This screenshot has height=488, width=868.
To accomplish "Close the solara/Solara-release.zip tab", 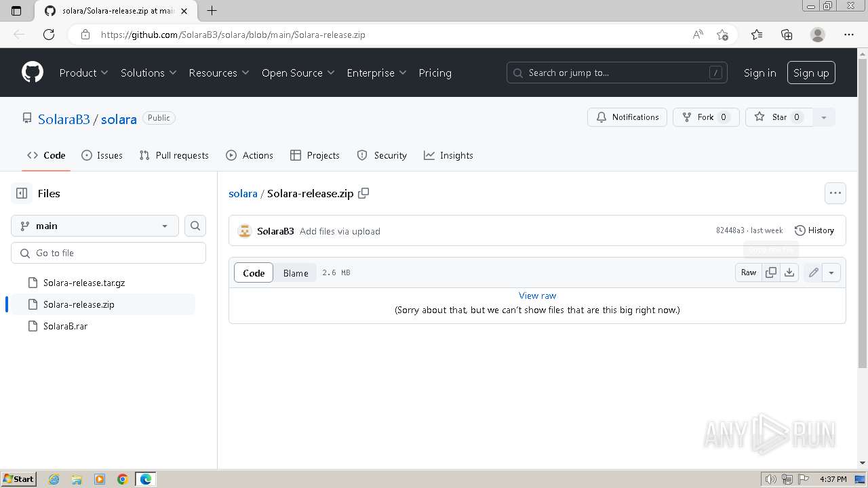I will tap(184, 11).
